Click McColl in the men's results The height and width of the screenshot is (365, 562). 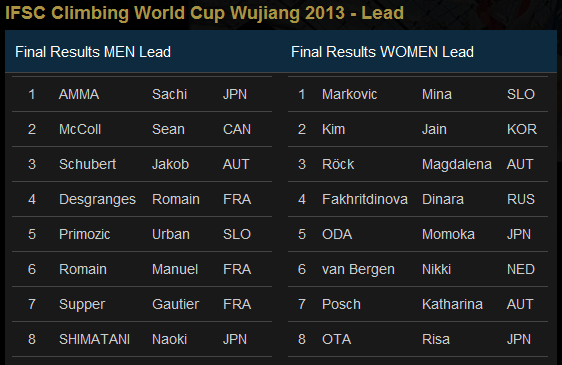coord(80,129)
